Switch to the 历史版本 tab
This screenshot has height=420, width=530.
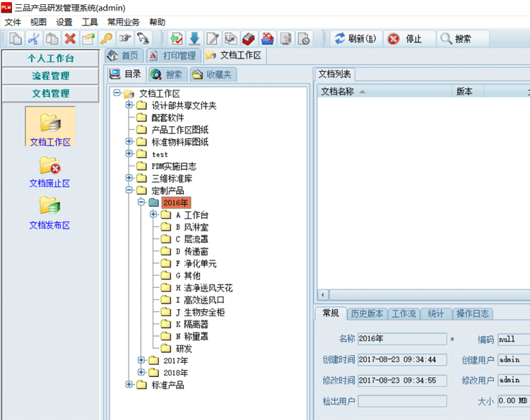(367, 313)
